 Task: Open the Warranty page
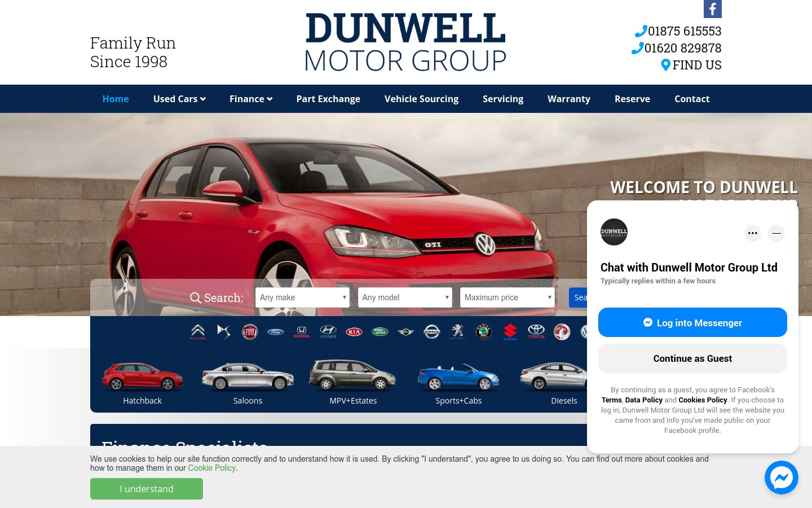click(569, 99)
